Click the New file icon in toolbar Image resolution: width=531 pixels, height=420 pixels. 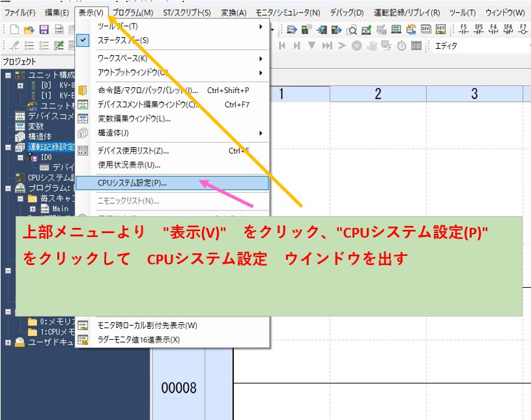tap(13, 29)
